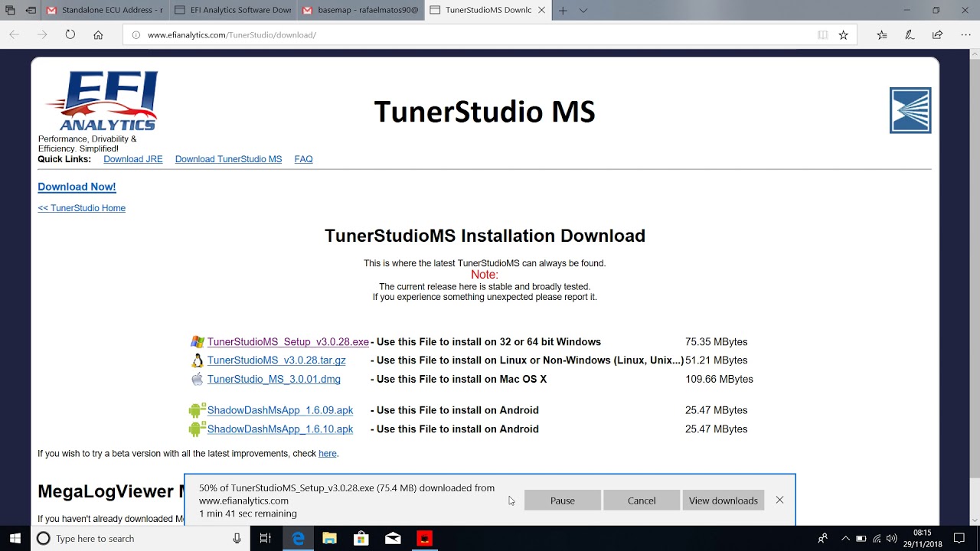This screenshot has width=980, height=551.
Task: Open the Download JRE quick link
Action: pyautogui.click(x=133, y=159)
